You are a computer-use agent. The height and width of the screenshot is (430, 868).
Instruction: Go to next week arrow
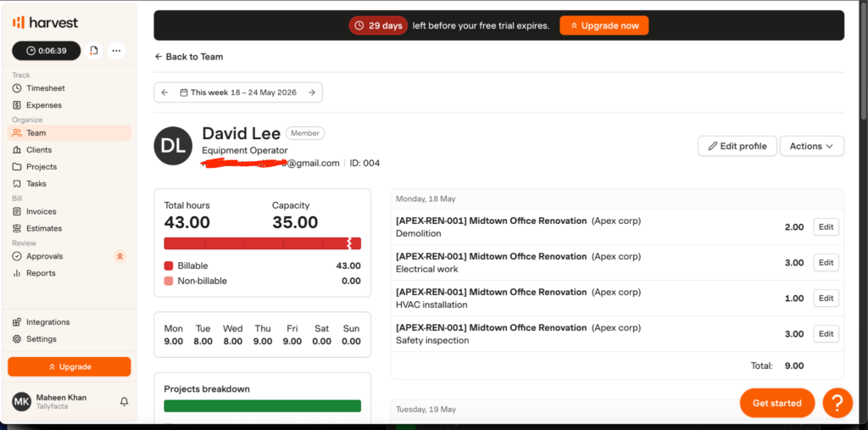pos(312,92)
